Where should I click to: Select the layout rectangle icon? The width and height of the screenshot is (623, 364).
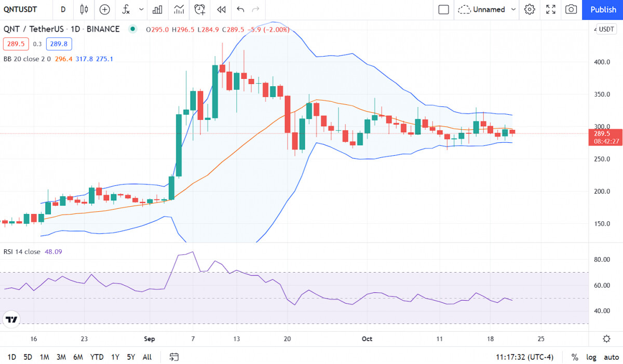[x=444, y=9]
